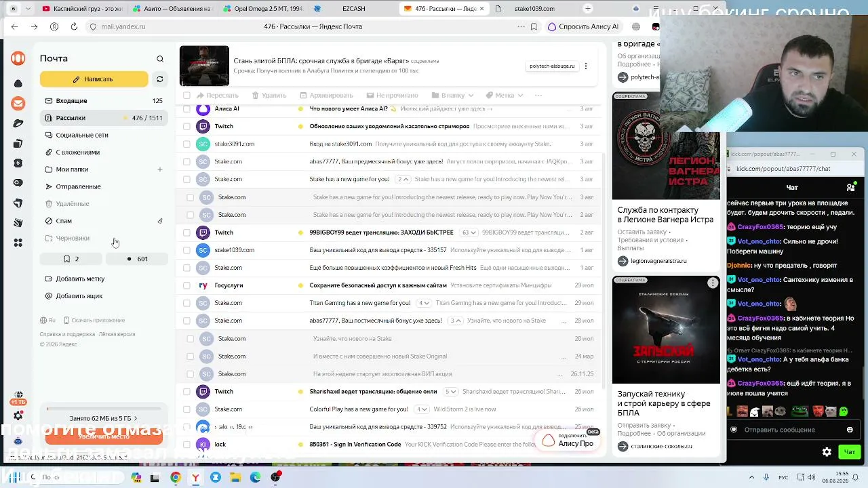
Task: Check the 99BIGBOY99 Twitch email checkbox
Action: pos(186,232)
